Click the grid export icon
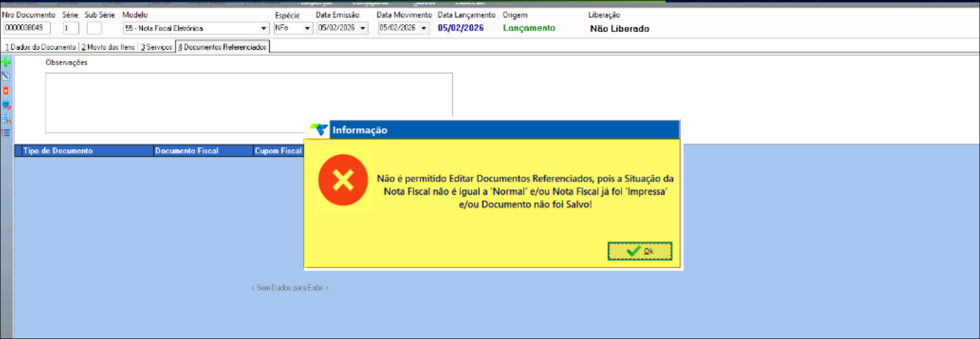Screen dimensions: 980x339 (6, 119)
